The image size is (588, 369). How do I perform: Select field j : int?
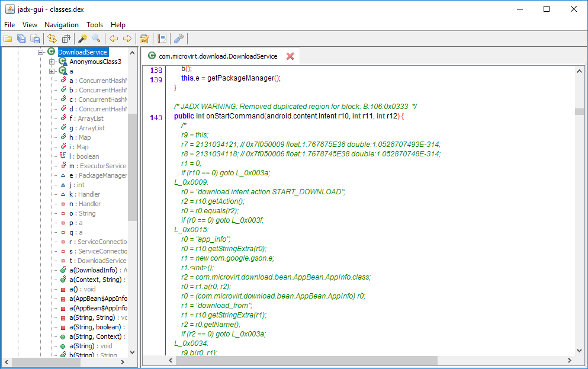coord(77,185)
